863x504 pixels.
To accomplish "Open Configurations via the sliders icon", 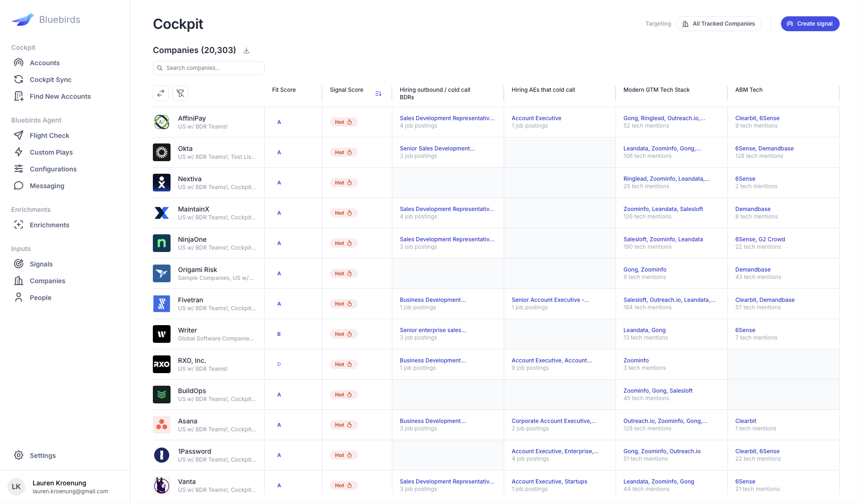I will coord(19,169).
